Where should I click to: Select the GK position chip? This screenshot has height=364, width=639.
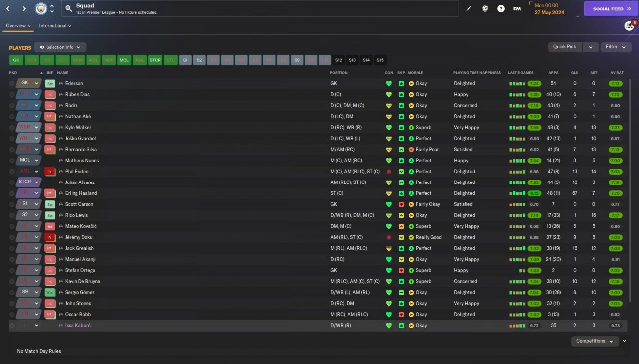(16, 60)
